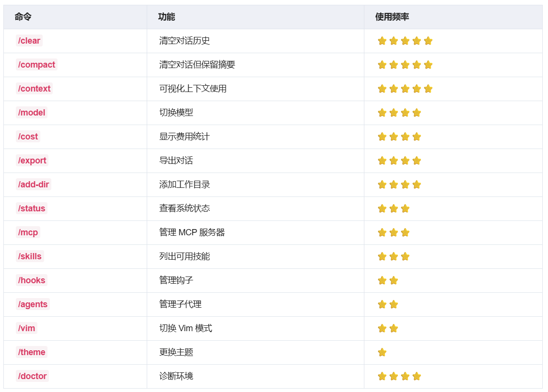Image resolution: width=548 pixels, height=392 pixels.
Task: Select the 切换 Vim 模式 description
Action: pyautogui.click(x=186, y=328)
